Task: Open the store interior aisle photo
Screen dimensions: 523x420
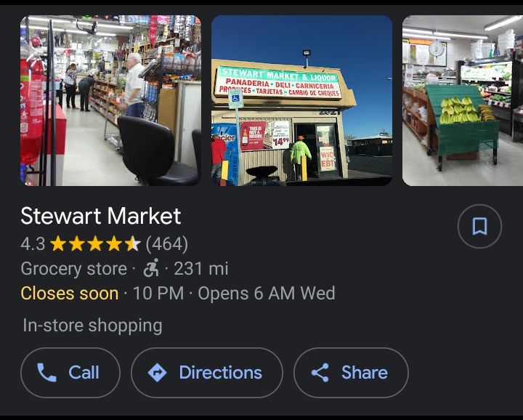Action: 110,100
